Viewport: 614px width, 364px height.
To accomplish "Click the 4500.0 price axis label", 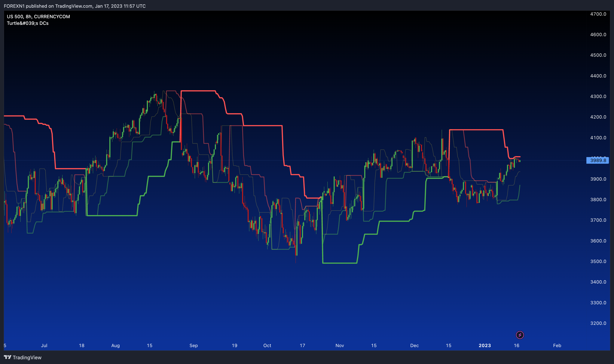I will (598, 55).
